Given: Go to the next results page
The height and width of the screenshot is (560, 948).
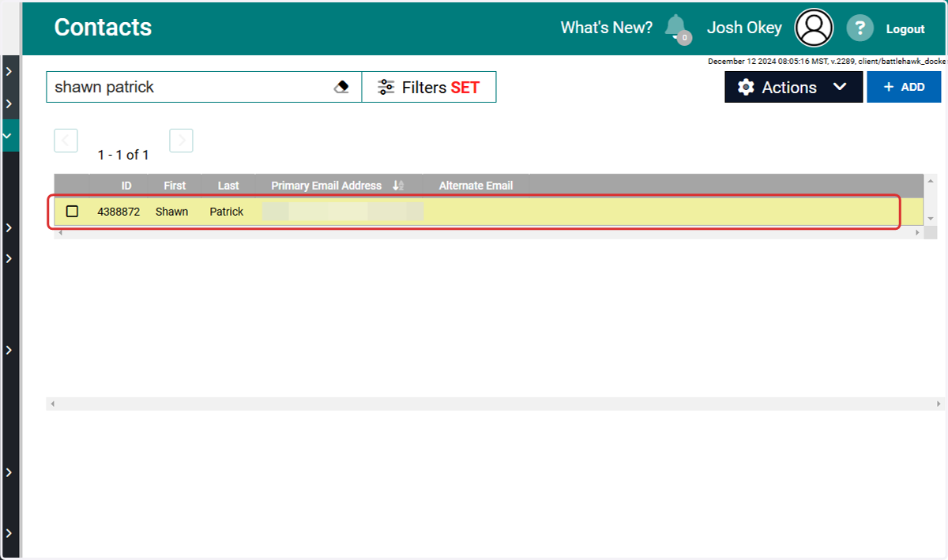Looking at the screenshot, I should point(181,141).
